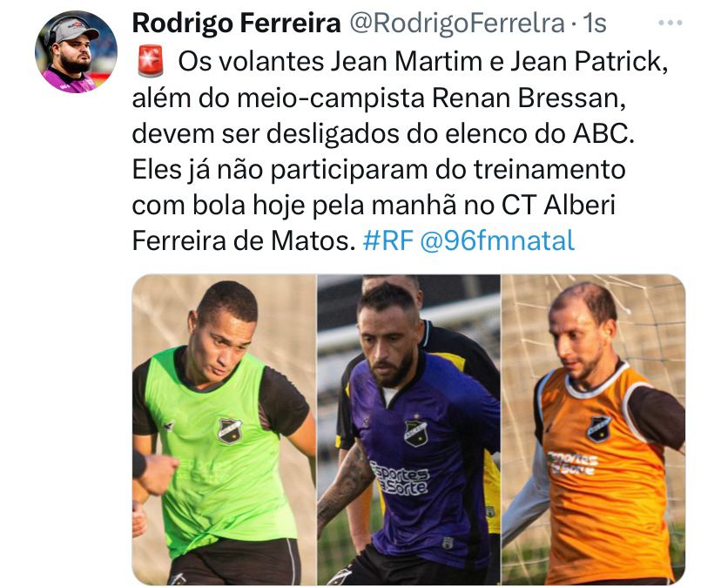Click ABC crest on orange bib
The height and width of the screenshot is (588, 721).
599,429
